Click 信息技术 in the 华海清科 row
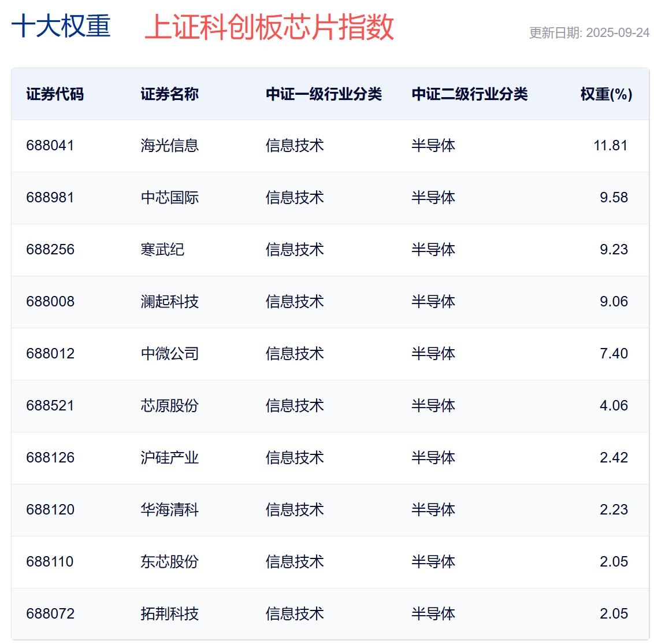This screenshot has height=644, width=654. point(295,510)
